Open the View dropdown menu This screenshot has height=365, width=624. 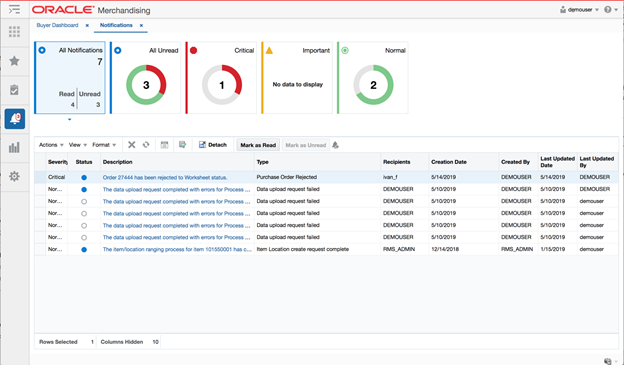pos(78,145)
